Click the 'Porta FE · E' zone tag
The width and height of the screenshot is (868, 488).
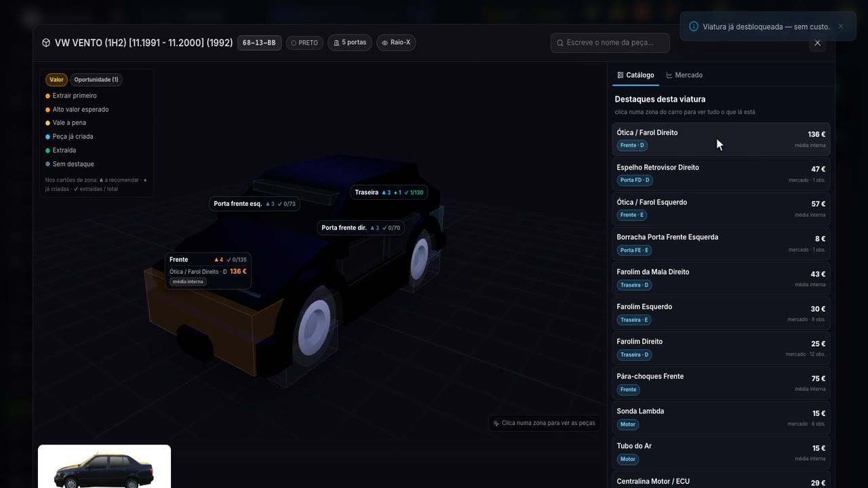pyautogui.click(x=634, y=250)
